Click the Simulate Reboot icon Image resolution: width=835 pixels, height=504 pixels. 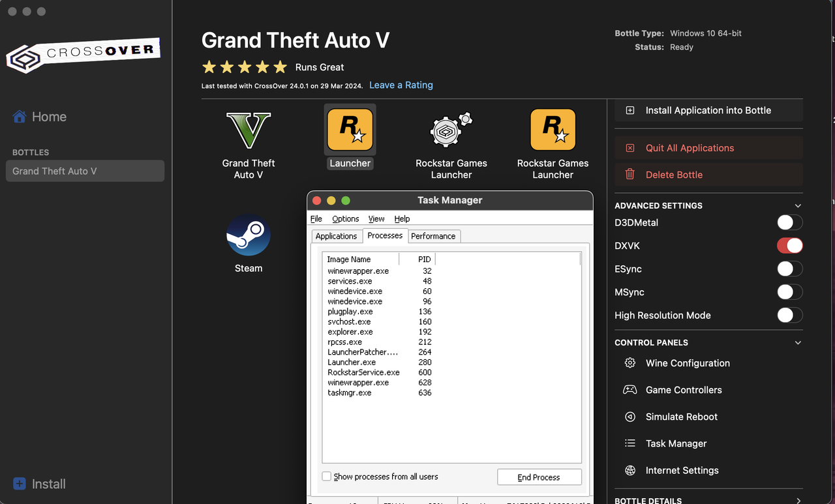tap(630, 417)
